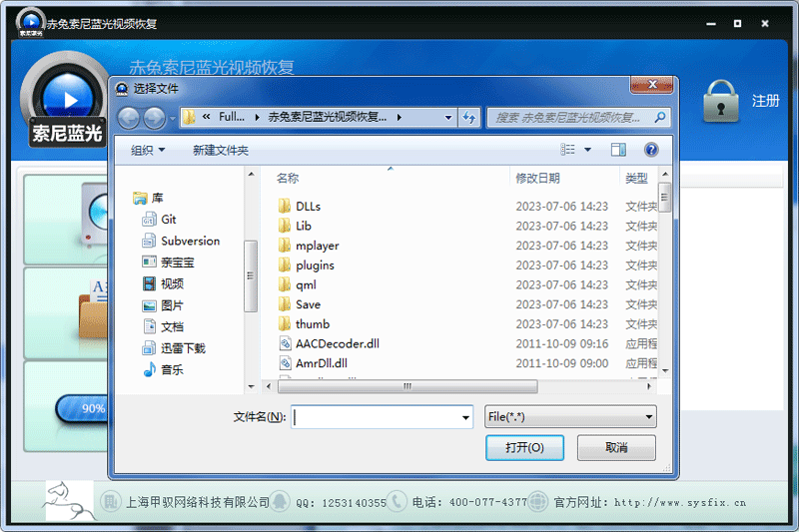Click the globe icon beside 官方网址

click(x=537, y=501)
